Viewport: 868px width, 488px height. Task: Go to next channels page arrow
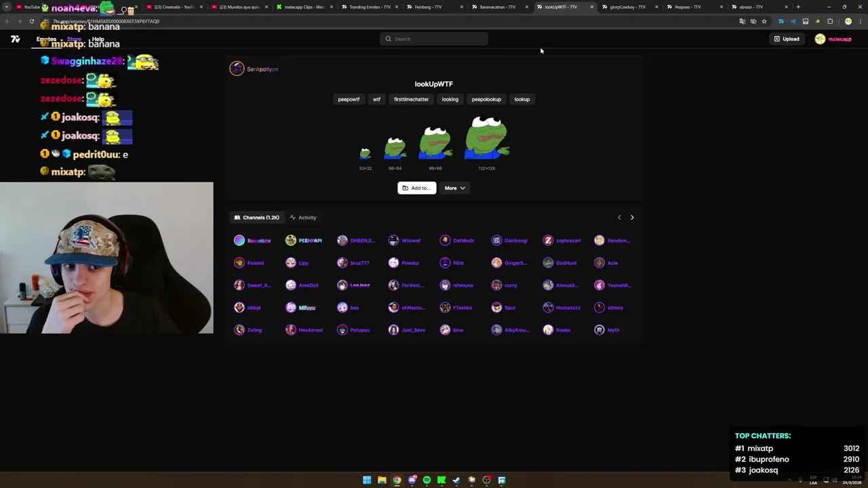pos(632,218)
